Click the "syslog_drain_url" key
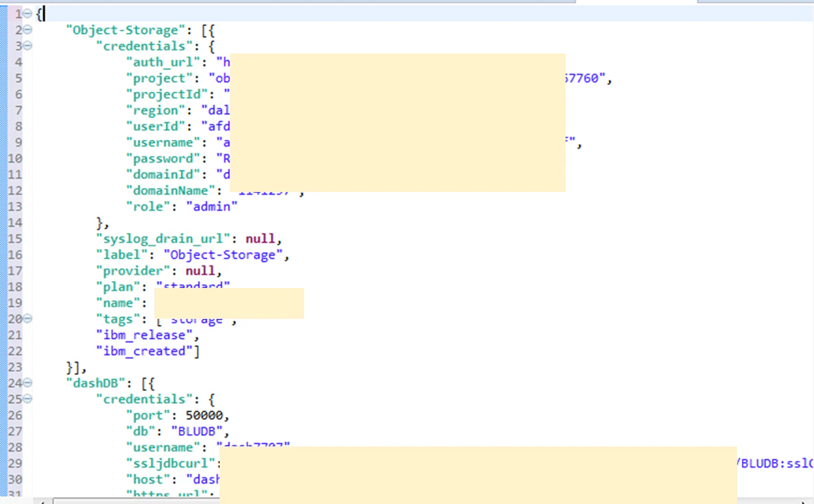 click(x=163, y=239)
